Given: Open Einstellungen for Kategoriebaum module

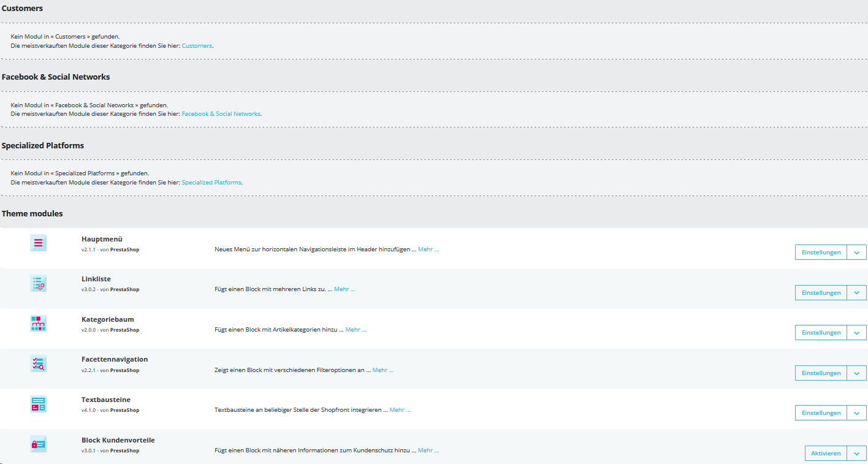Looking at the screenshot, I should [x=821, y=333].
